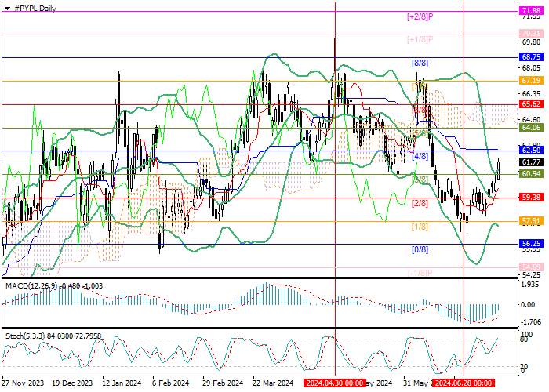Select the magenta 71.88 price label
The height and width of the screenshot is (392, 549).
tap(531, 9)
